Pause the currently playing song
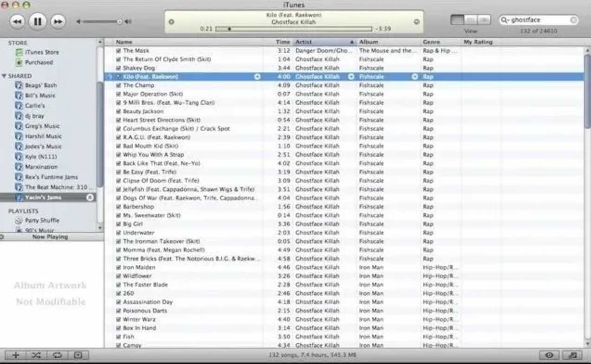The width and height of the screenshot is (591, 364). 38,21
